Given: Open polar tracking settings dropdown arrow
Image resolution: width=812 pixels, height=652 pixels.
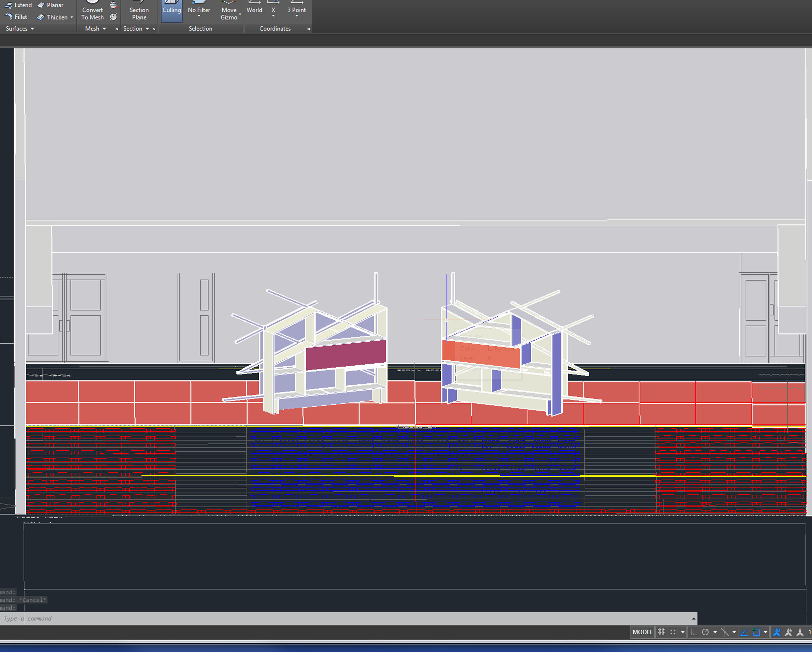Looking at the screenshot, I should 715,632.
